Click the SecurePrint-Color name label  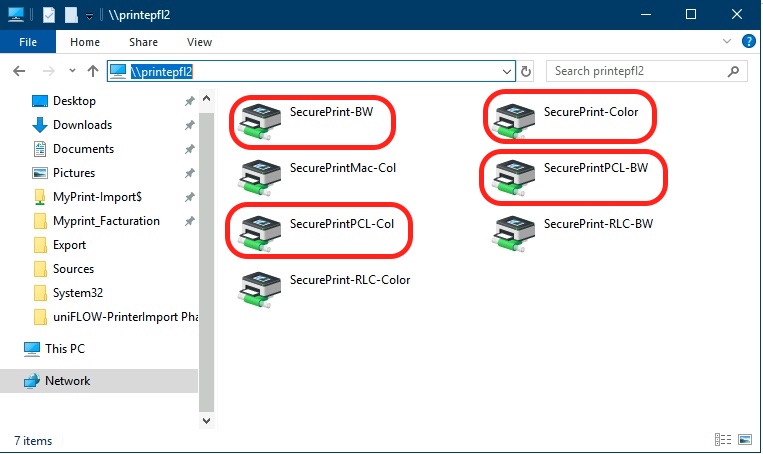[591, 112]
